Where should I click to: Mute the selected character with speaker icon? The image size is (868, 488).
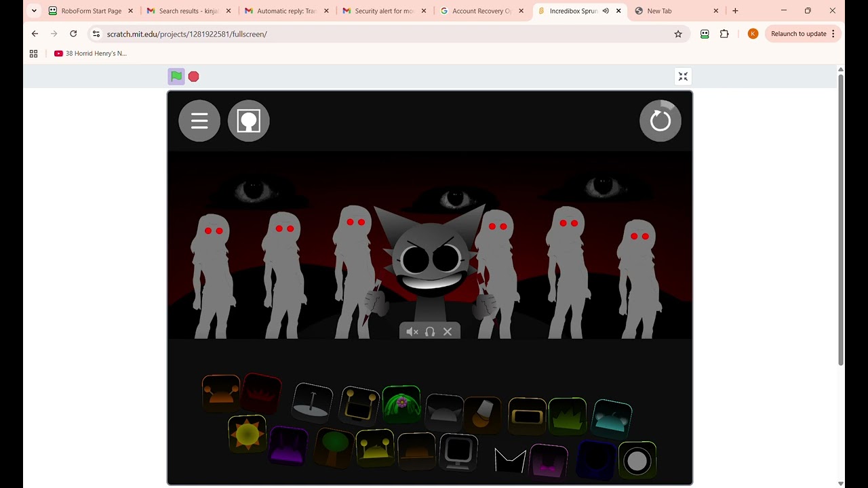click(412, 331)
